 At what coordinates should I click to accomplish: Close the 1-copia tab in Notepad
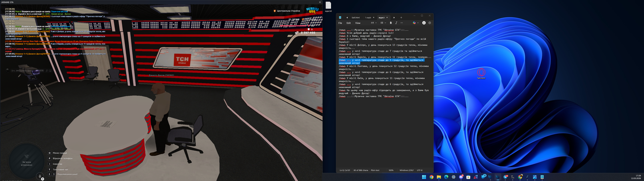tap(374, 18)
